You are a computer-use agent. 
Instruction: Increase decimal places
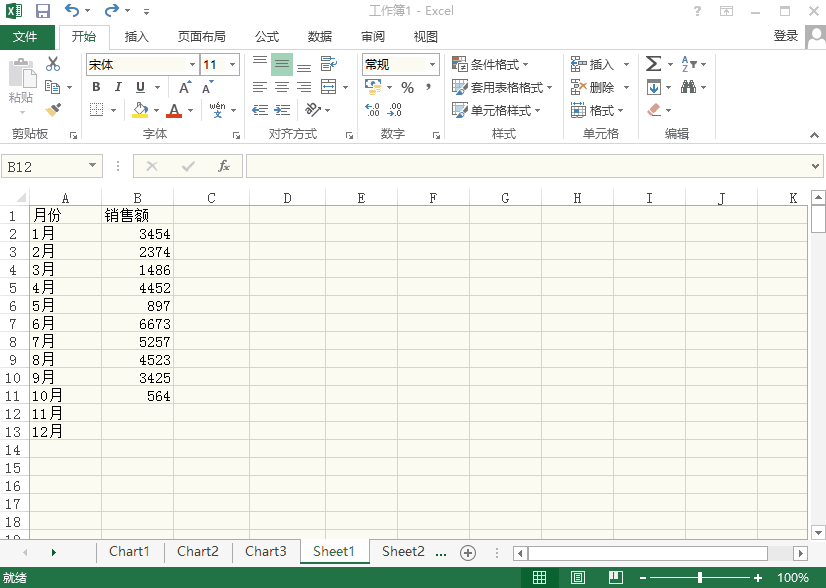click(372, 110)
